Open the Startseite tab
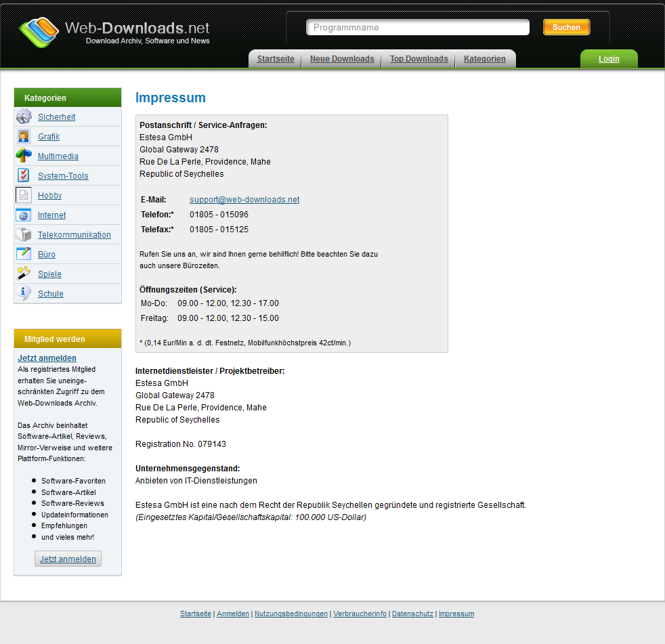This screenshot has height=644, width=665. pyautogui.click(x=276, y=59)
